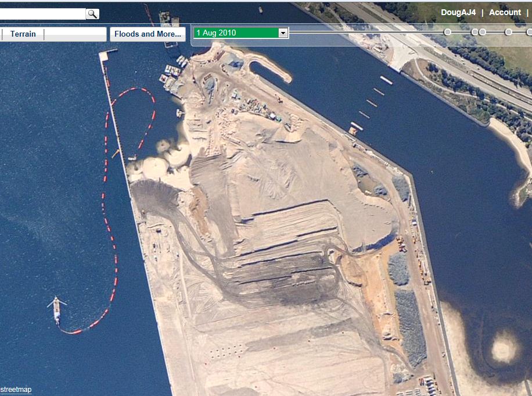Select the leftmost circle marker on timeline
532x396 pixels.
[447, 32]
